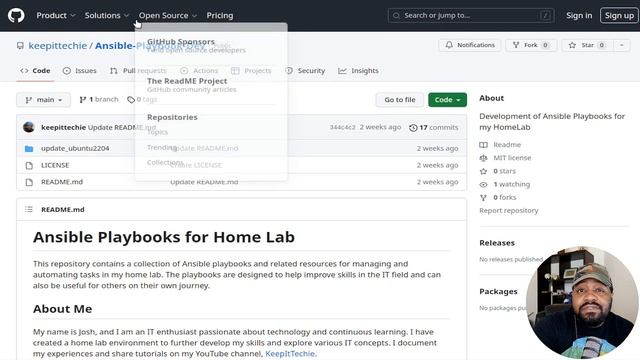Click the GitHub logo icon
The height and width of the screenshot is (360, 640).
16,16
